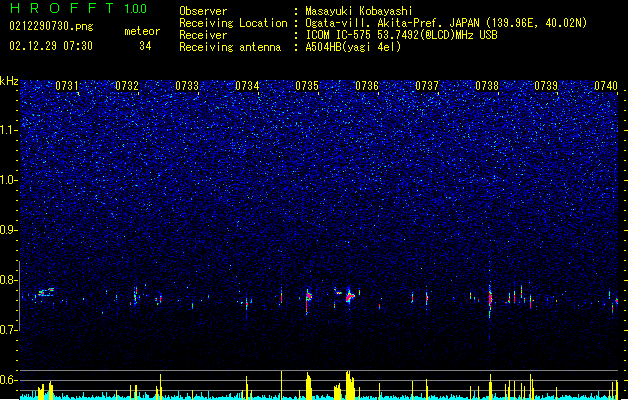Click the 0732 time marker

coord(127,86)
